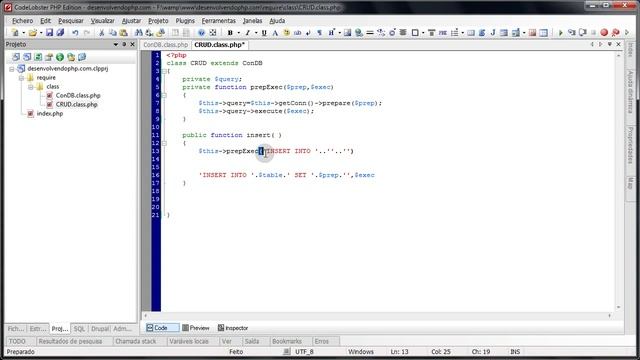This screenshot has height=360, width=640.
Task: Open the Ajuda menu
Action: [277, 20]
